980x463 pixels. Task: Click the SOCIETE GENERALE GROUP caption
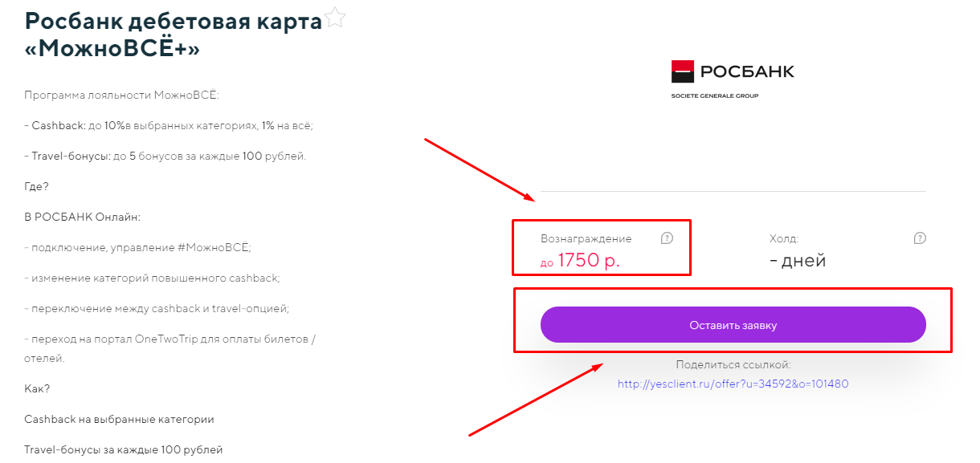(714, 96)
